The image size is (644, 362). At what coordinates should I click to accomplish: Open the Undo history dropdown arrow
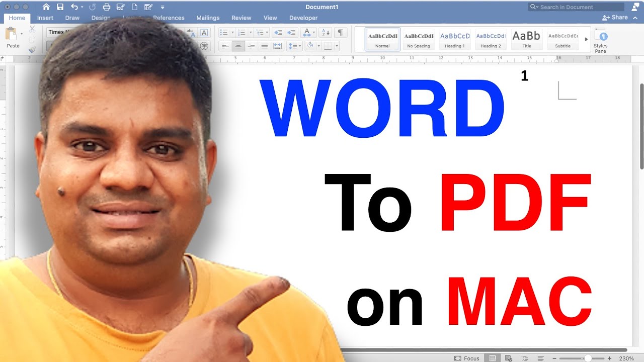coord(82,7)
